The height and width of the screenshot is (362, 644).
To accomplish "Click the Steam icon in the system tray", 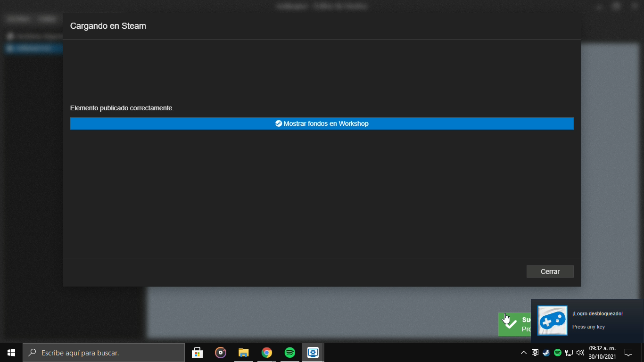I will point(546,353).
